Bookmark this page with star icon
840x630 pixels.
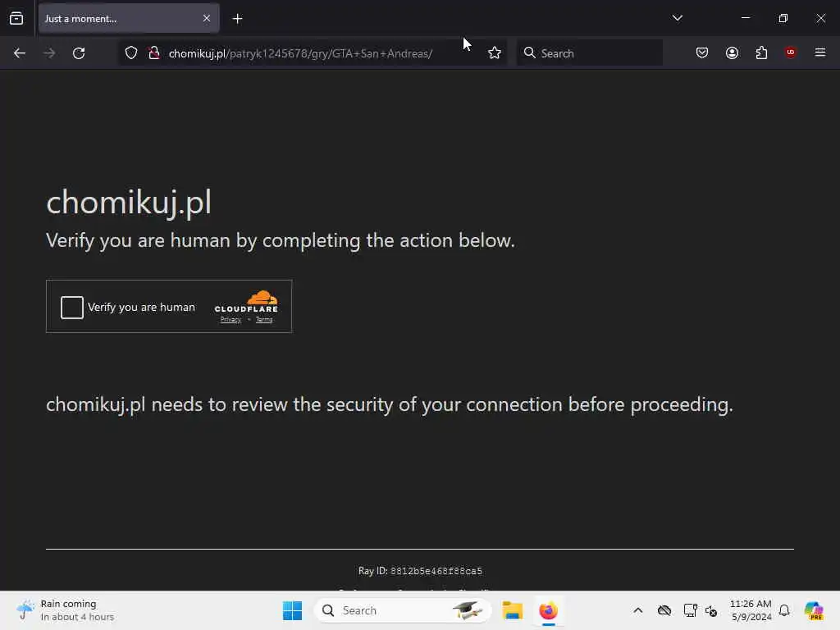[x=495, y=53]
